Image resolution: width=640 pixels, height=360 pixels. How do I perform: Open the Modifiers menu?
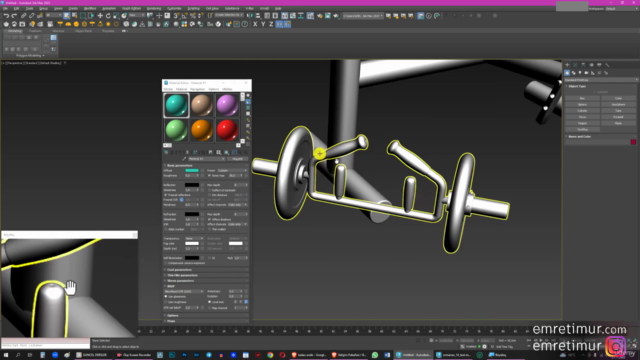(x=90, y=8)
